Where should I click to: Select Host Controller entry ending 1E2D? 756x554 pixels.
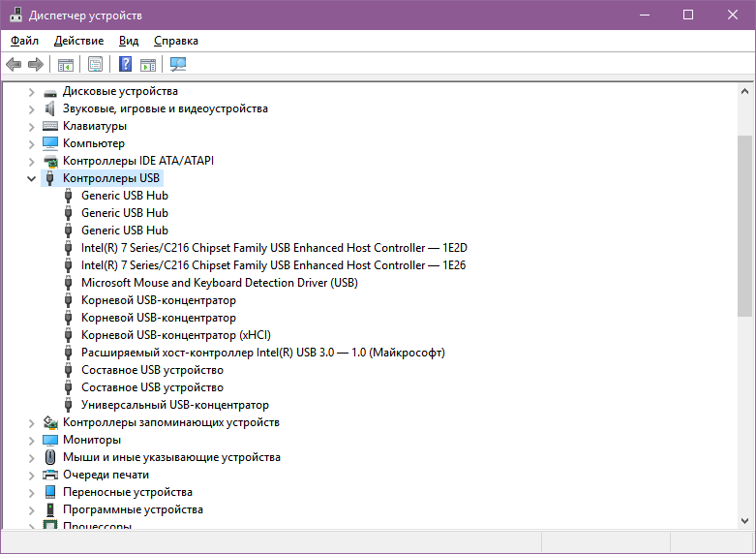coord(274,248)
